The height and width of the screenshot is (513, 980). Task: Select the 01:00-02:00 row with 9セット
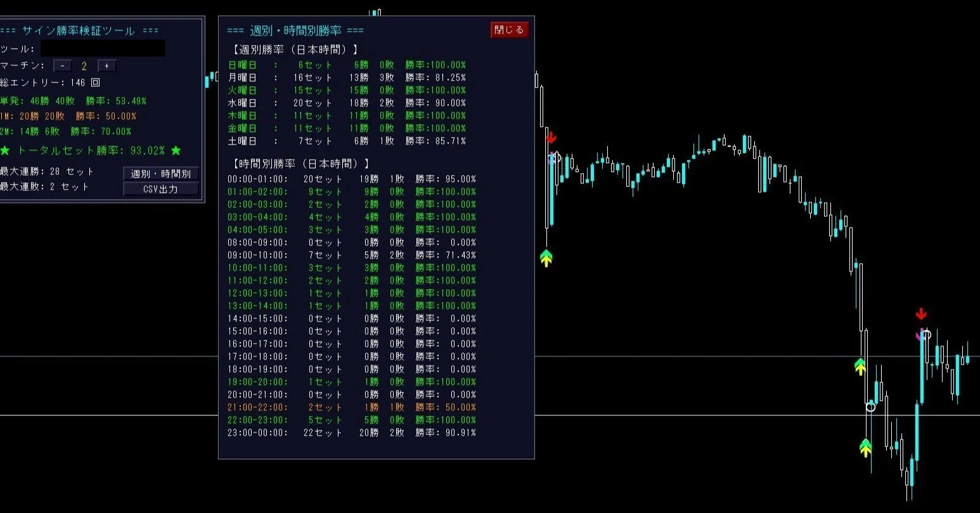pyautogui.click(x=352, y=192)
